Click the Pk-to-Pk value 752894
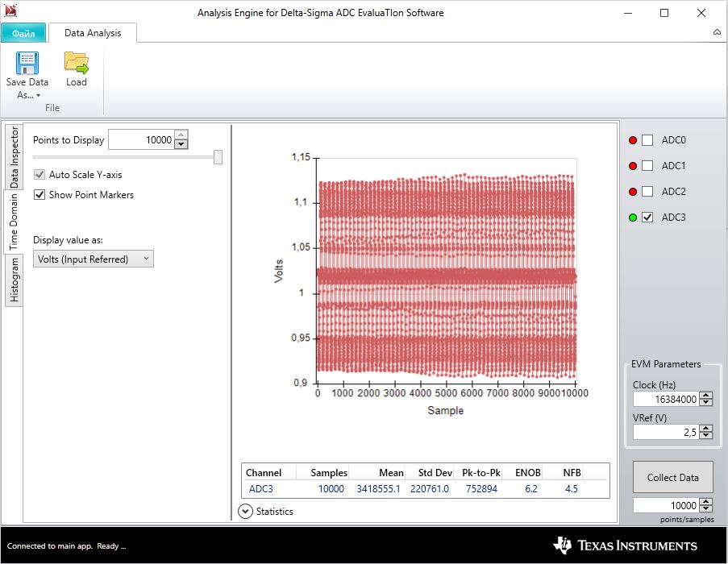Viewport: 728px width, 564px height. click(481, 489)
